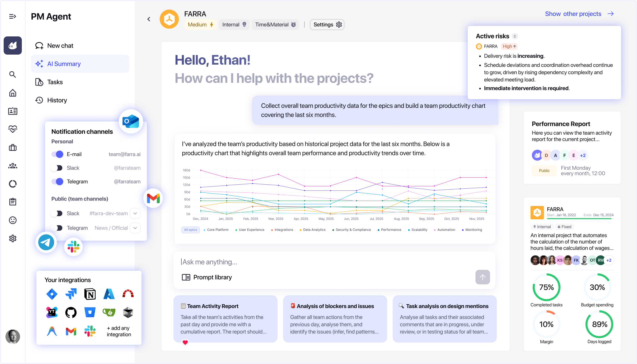Click the search icon in left sidebar
637x364 pixels.
point(13,74)
